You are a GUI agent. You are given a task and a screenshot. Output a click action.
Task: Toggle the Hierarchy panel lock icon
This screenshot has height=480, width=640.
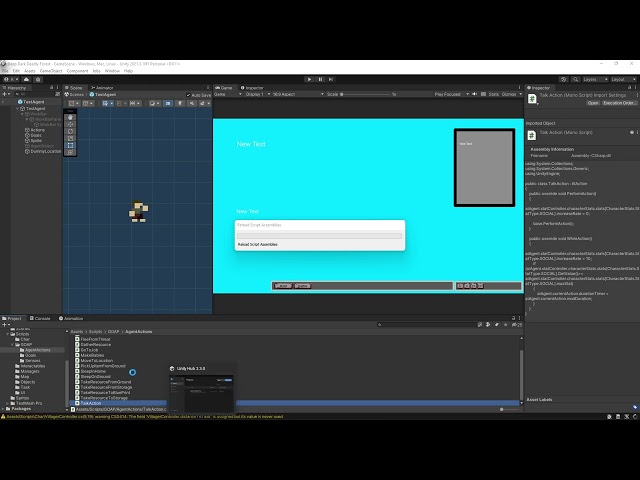pos(51,88)
